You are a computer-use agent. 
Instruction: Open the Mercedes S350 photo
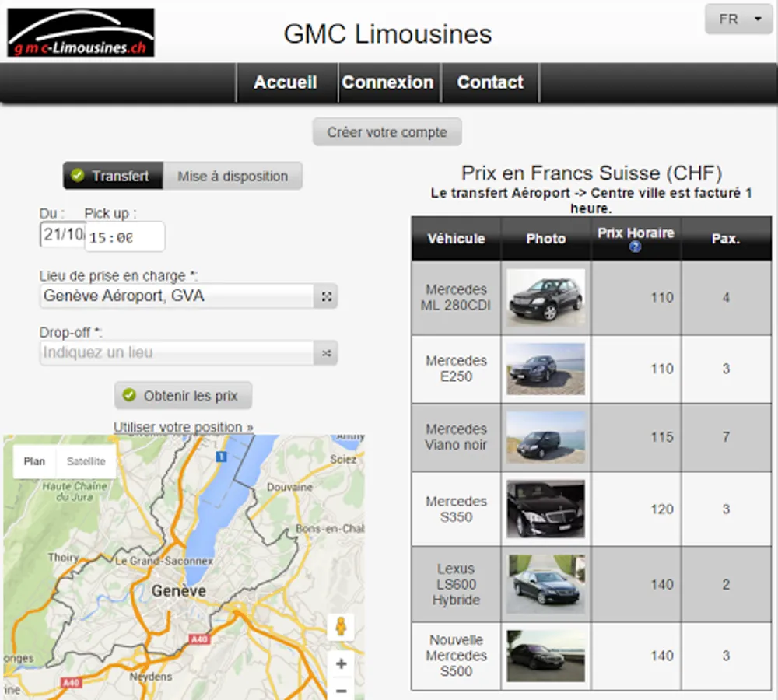pos(546,509)
